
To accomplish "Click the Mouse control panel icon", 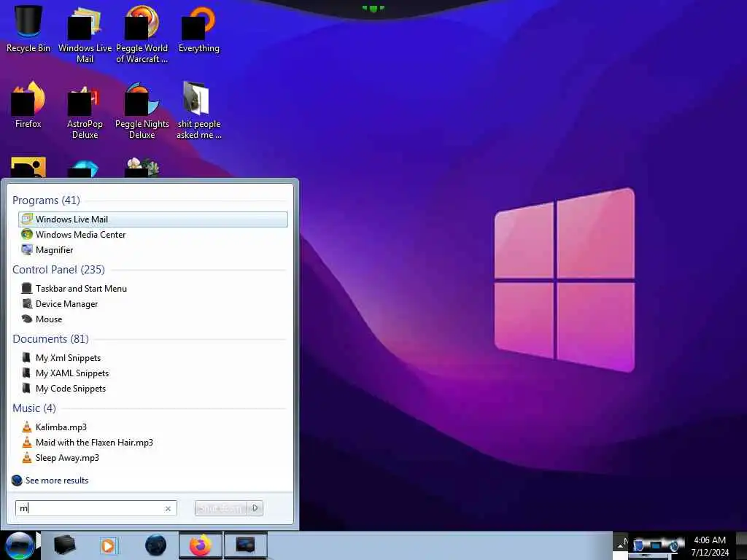I will pyautogui.click(x=27, y=319).
